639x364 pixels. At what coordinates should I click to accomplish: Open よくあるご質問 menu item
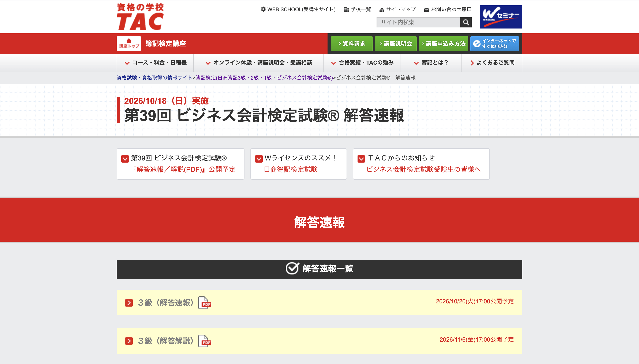[492, 63]
